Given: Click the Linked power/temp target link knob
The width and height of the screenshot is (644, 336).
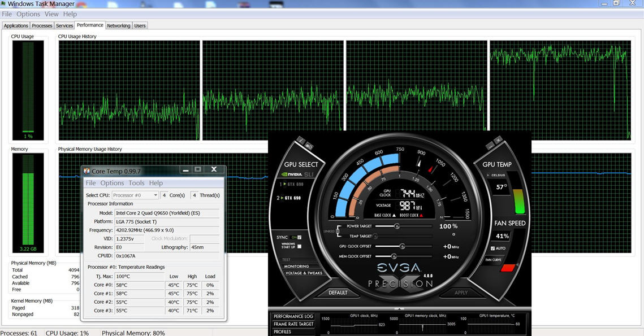Looking at the screenshot, I should point(338,231).
